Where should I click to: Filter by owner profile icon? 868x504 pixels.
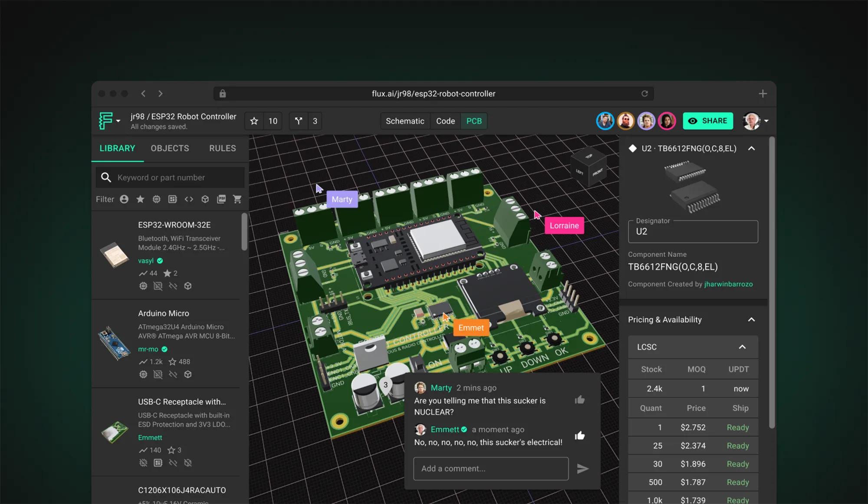pyautogui.click(x=124, y=199)
